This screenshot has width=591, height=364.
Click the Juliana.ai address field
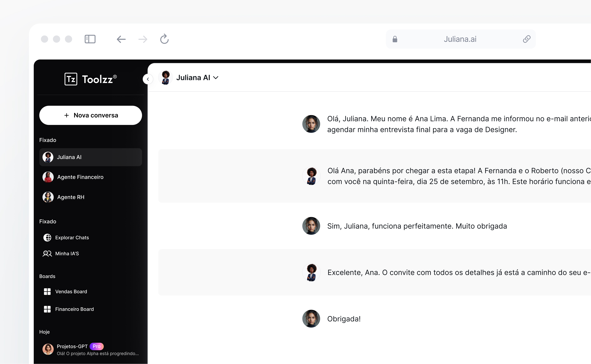pyautogui.click(x=460, y=39)
